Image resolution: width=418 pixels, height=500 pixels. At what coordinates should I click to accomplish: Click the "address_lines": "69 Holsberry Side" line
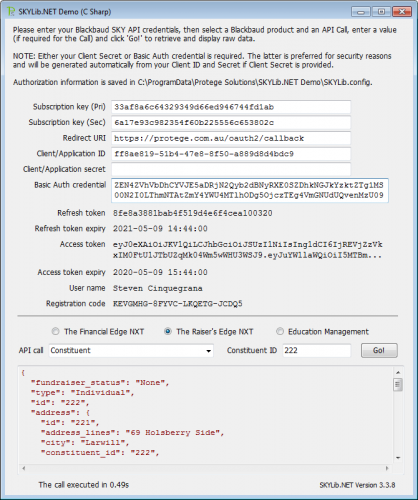point(132,433)
